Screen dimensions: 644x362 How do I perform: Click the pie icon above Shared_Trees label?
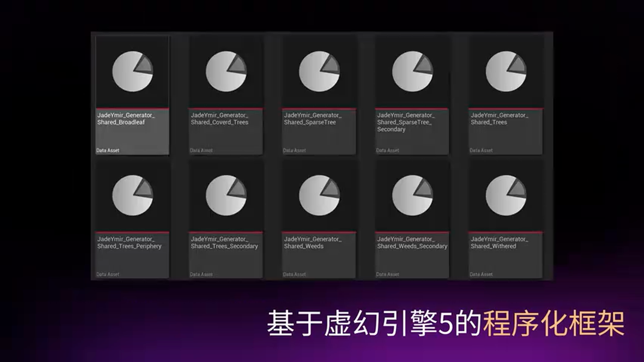pyautogui.click(x=506, y=71)
